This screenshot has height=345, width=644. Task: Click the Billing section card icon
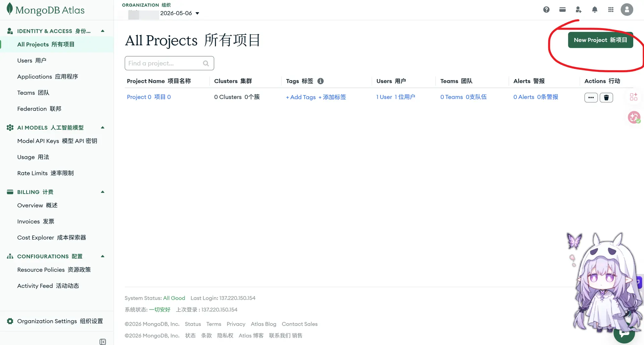coord(10,192)
